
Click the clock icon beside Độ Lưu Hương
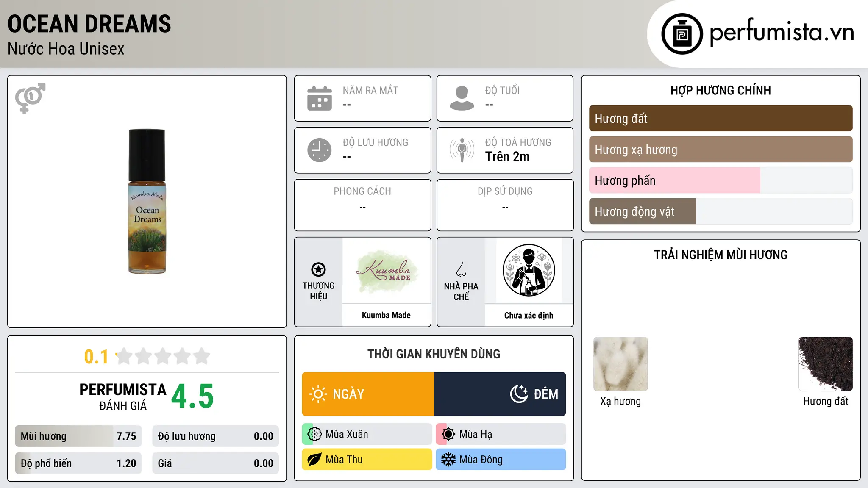320,150
